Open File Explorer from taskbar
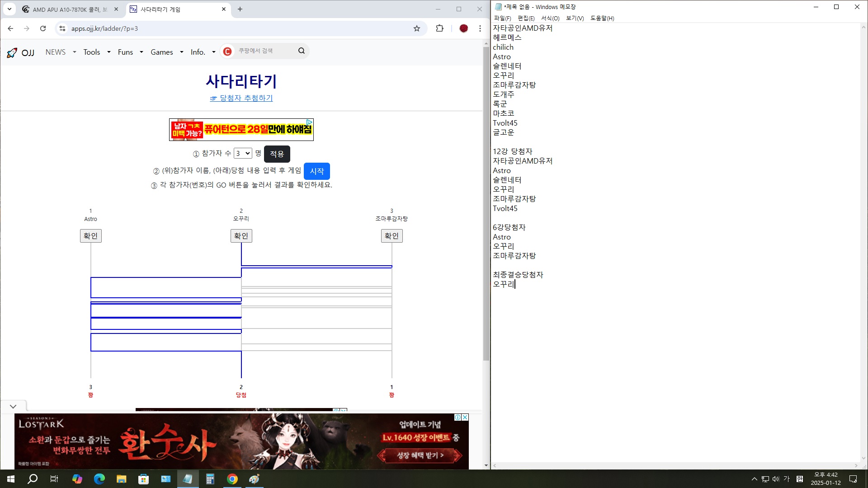Screen dimensions: 868x488 [x=121, y=479]
